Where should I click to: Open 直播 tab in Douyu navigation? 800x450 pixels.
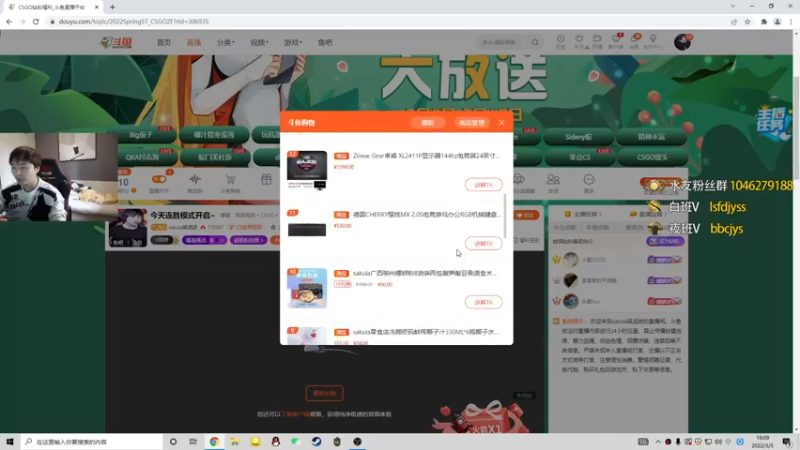[x=194, y=42]
